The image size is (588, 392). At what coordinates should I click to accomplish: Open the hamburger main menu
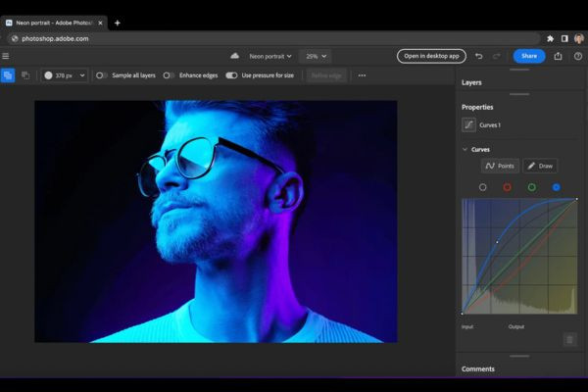click(6, 56)
